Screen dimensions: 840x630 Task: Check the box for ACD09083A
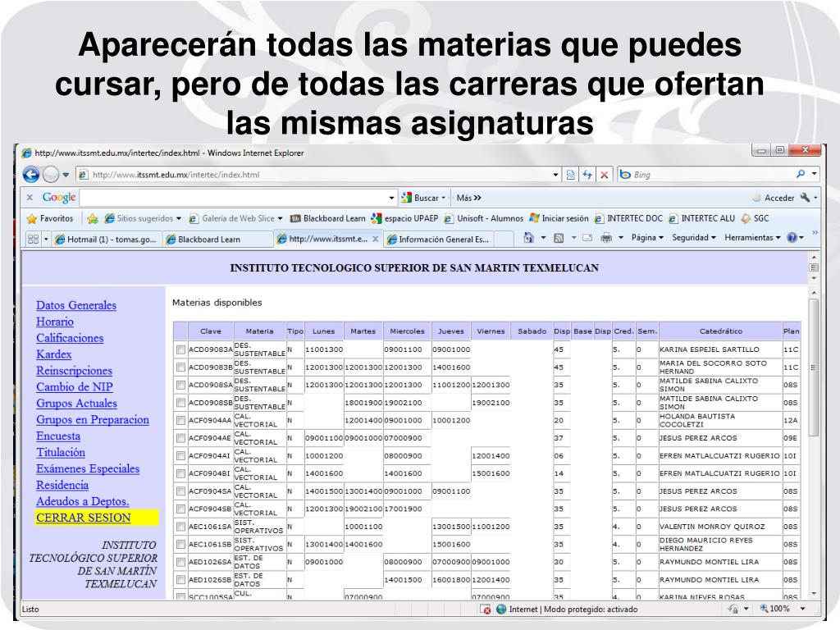tap(180, 349)
